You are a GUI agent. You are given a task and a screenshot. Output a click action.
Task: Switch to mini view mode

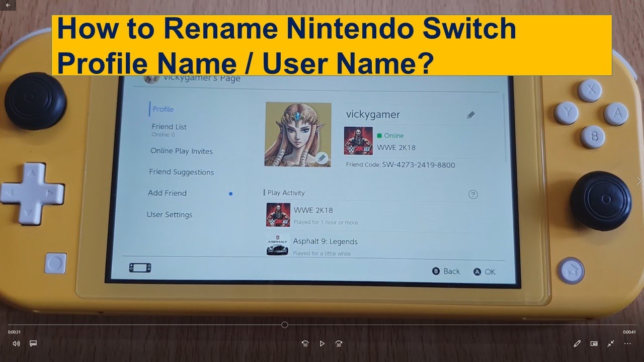pos(594,344)
